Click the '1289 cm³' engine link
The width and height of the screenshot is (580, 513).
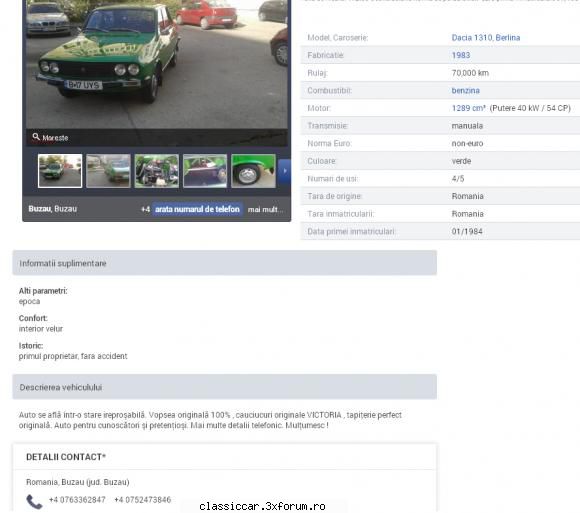pos(468,108)
